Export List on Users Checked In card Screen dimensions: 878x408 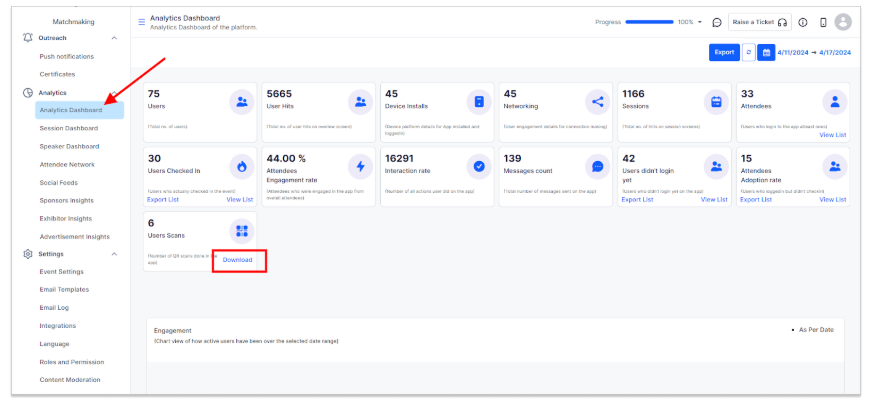[162, 200]
